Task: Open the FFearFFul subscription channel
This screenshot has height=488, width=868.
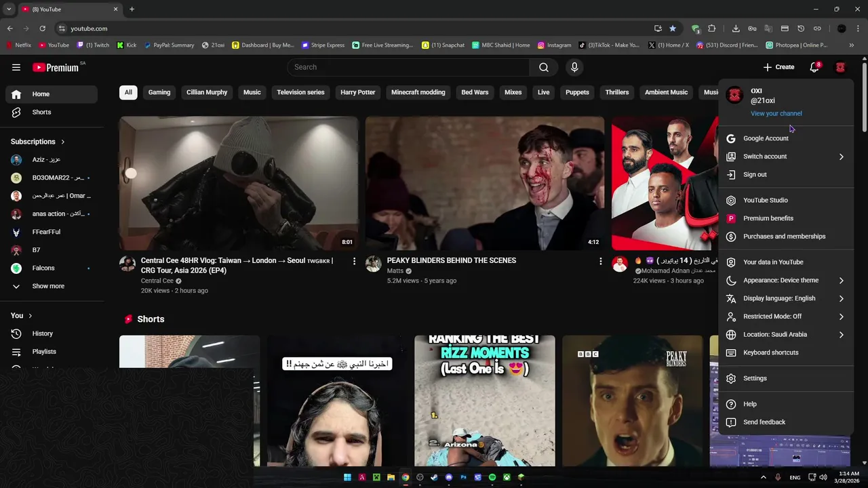Action: coord(52,232)
